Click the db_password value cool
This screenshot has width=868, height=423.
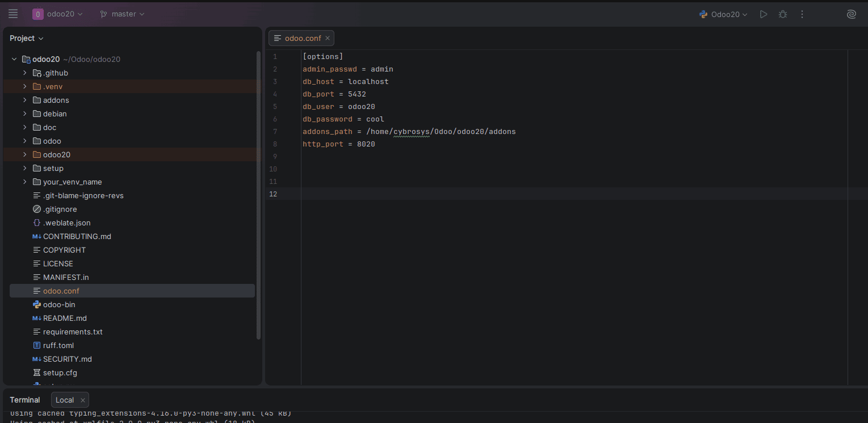375,119
